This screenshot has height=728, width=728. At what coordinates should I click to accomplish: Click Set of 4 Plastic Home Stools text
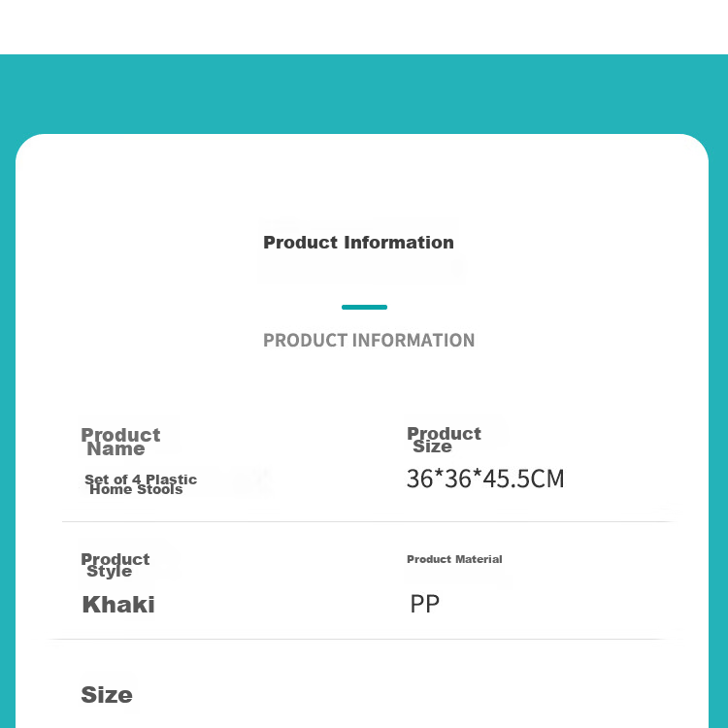pos(141,484)
